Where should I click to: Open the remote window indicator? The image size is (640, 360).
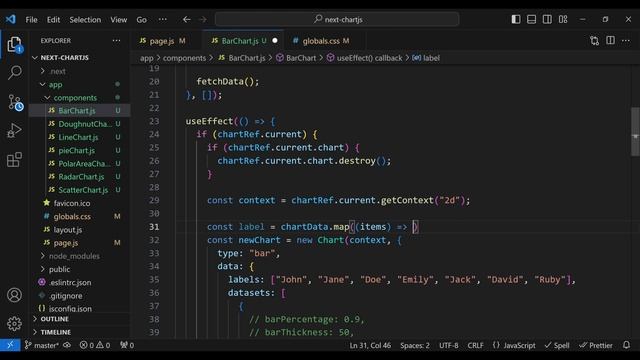[10, 345]
